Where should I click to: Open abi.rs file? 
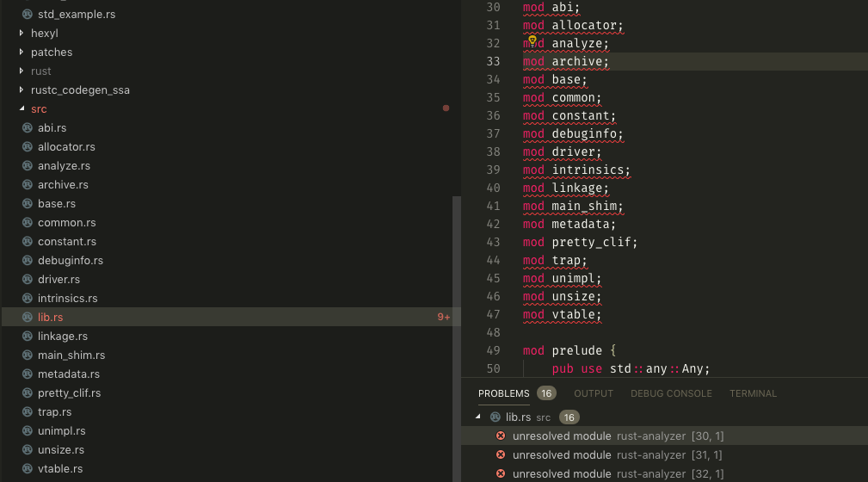coord(52,128)
